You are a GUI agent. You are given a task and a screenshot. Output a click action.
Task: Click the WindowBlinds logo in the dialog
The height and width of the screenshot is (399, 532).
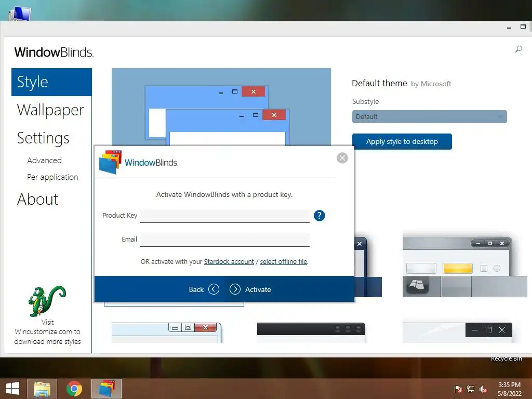[x=138, y=162]
